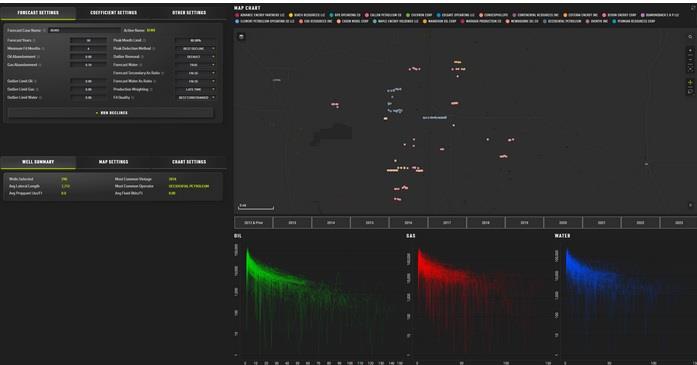This screenshot has height=365, width=697.
Task: Open the Production Weighting dropdown
Action: click(195, 89)
